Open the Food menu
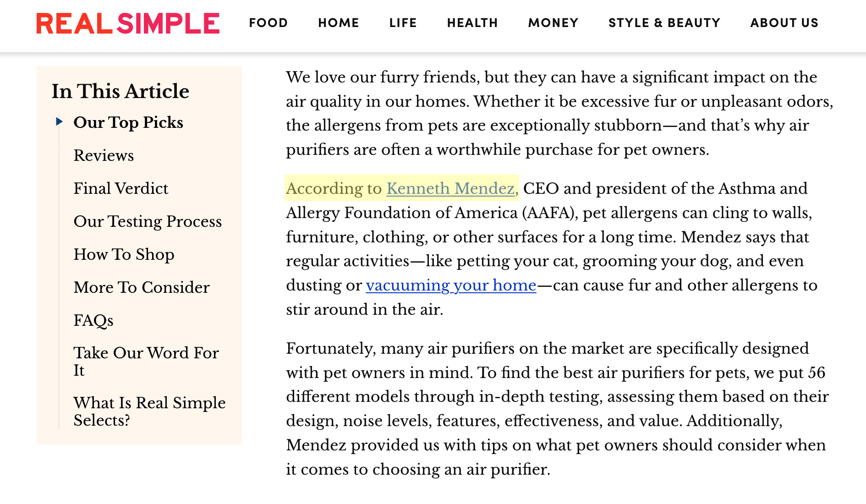The width and height of the screenshot is (866, 504). (x=269, y=23)
